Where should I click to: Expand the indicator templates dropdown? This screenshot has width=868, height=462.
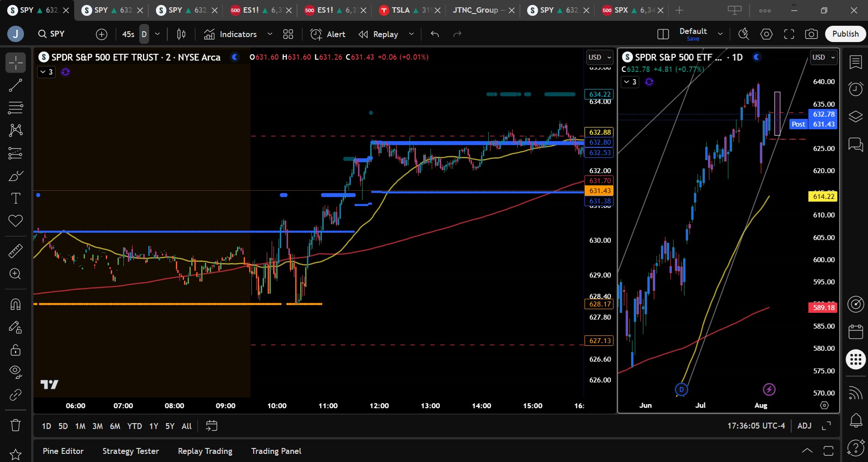(270, 34)
